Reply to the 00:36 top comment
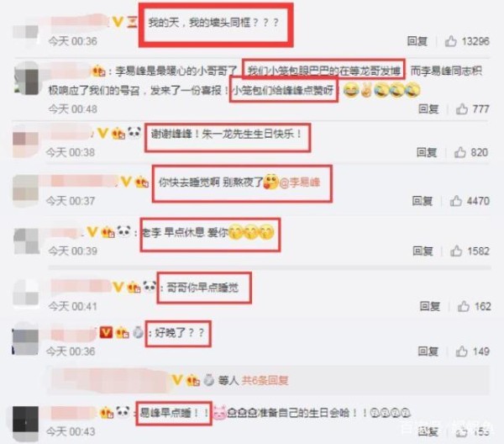 tap(417, 41)
